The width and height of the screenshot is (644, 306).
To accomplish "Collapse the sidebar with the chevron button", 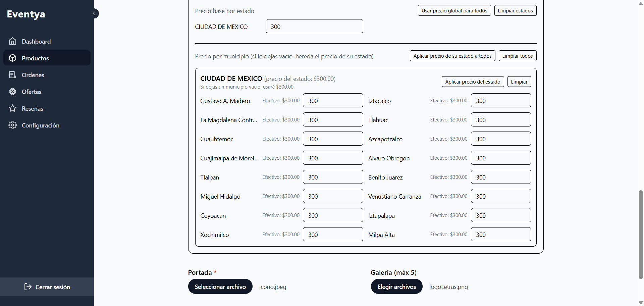I will pyautogui.click(x=94, y=13).
